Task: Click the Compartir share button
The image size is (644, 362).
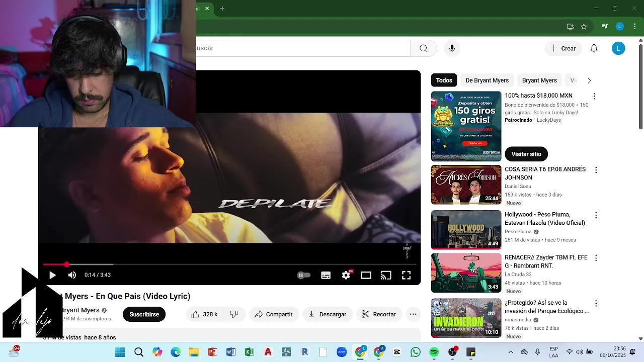Action: point(274,314)
